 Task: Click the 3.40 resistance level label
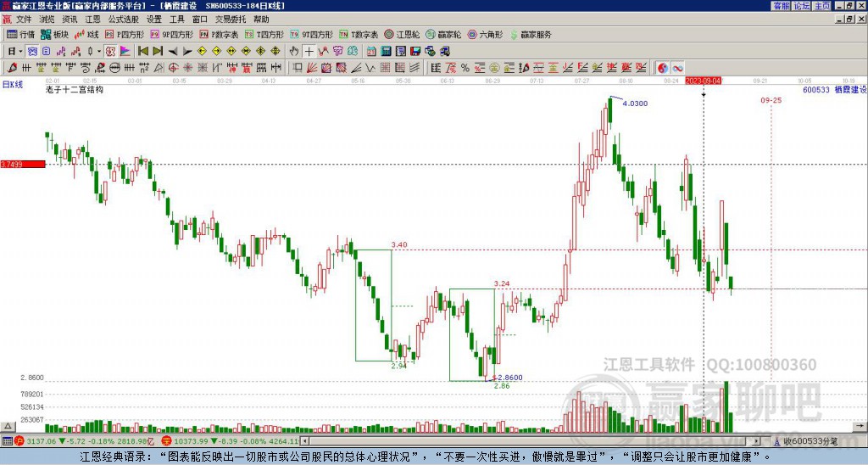(x=399, y=245)
